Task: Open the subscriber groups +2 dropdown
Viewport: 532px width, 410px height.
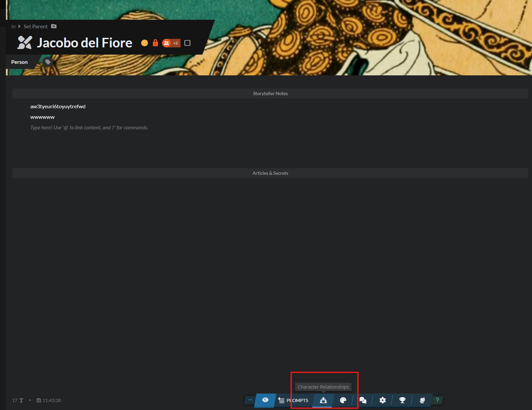Action: (171, 43)
